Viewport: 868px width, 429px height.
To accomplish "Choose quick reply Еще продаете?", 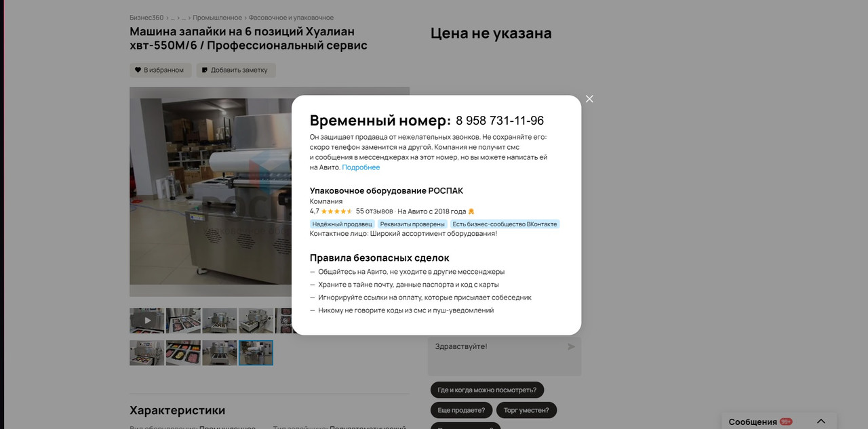I will (461, 410).
